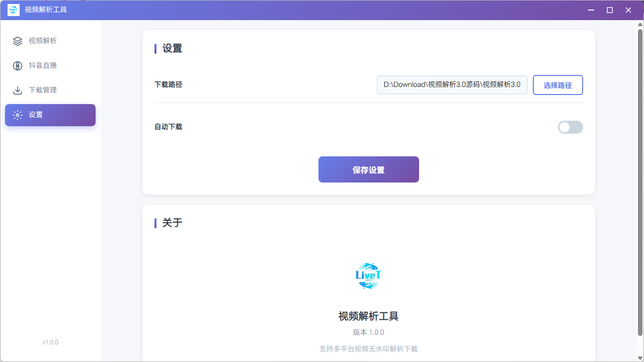The image size is (644, 362).
Task: Close the 视频解析工具 window
Action: click(x=628, y=10)
